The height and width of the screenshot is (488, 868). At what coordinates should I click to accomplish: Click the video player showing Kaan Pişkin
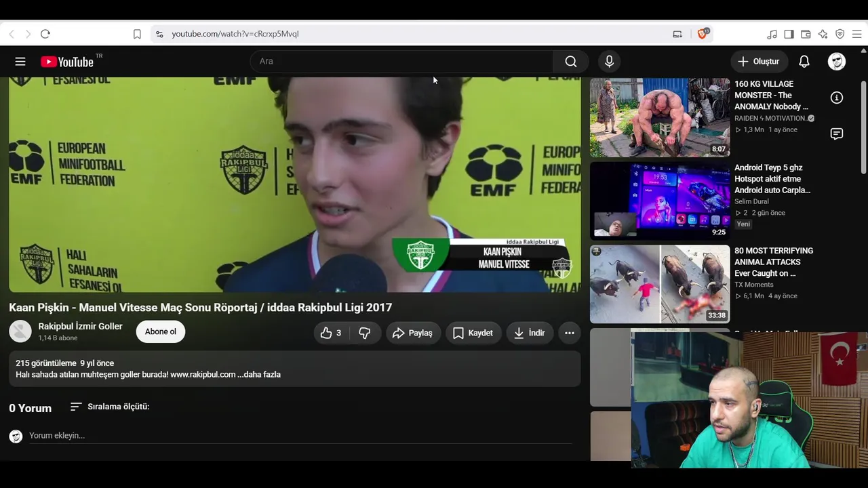click(295, 184)
